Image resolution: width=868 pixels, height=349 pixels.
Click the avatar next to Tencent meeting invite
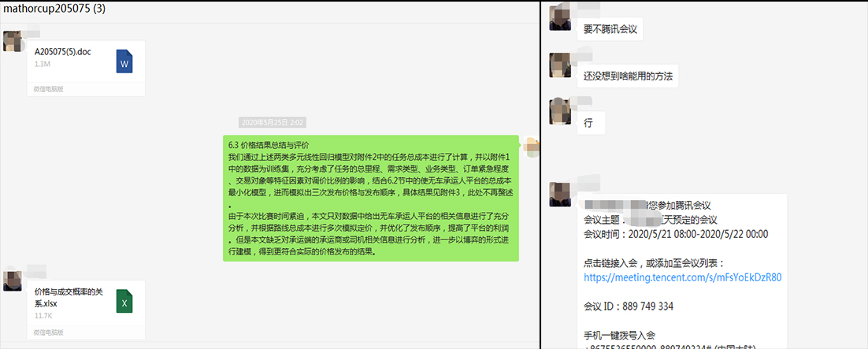click(x=560, y=195)
